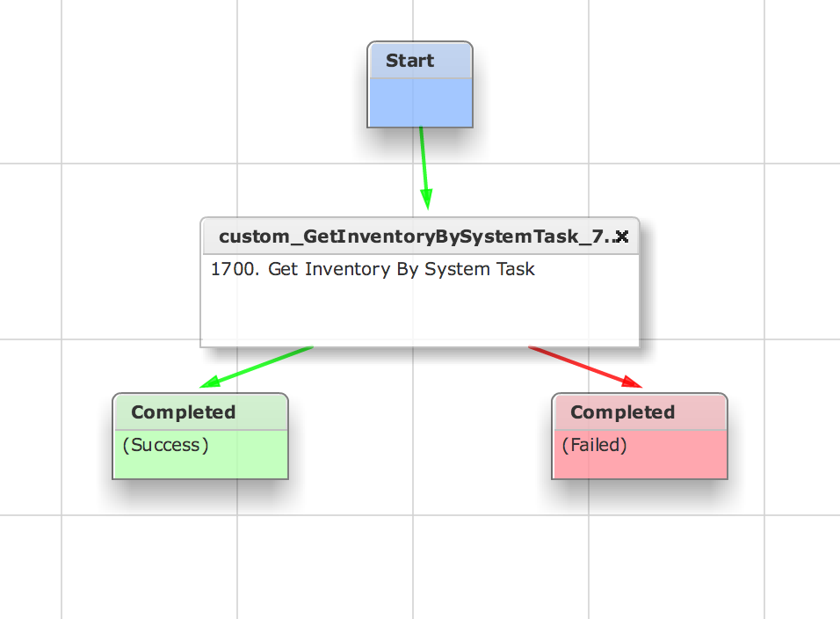Click the 'Start' title text

point(409,61)
